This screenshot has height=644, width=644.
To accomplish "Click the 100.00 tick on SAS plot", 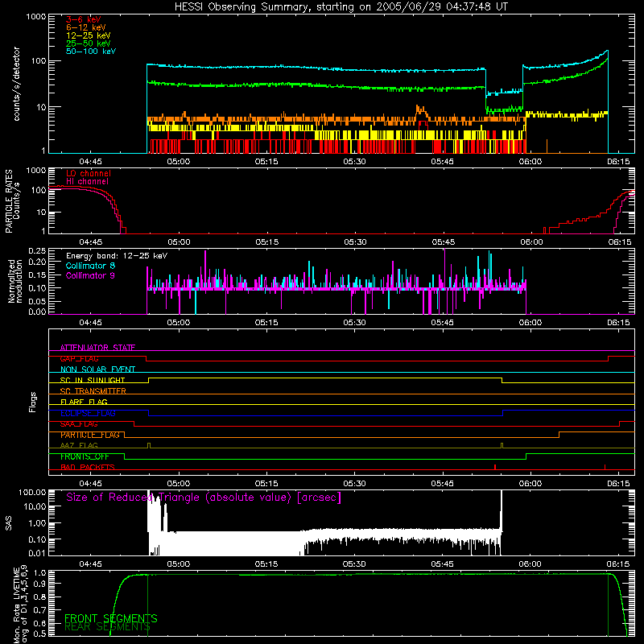I will [x=32, y=493].
